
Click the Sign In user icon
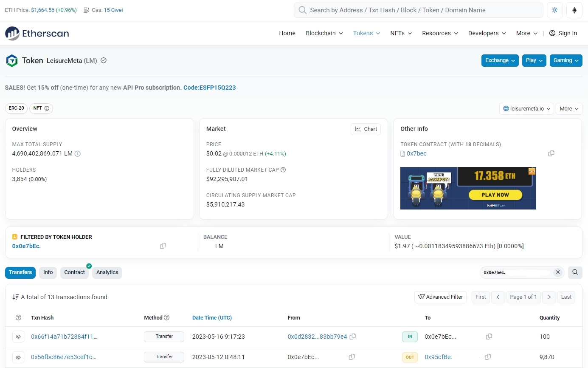tap(552, 33)
